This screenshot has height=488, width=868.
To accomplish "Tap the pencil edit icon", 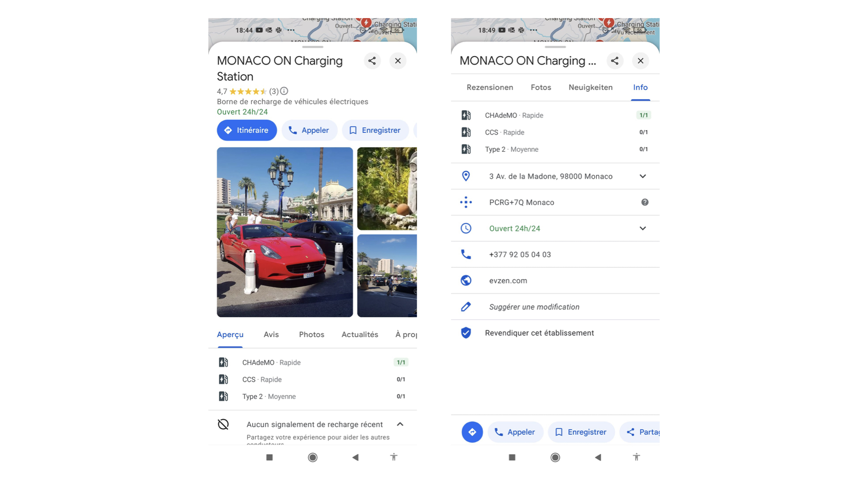I will 466,307.
